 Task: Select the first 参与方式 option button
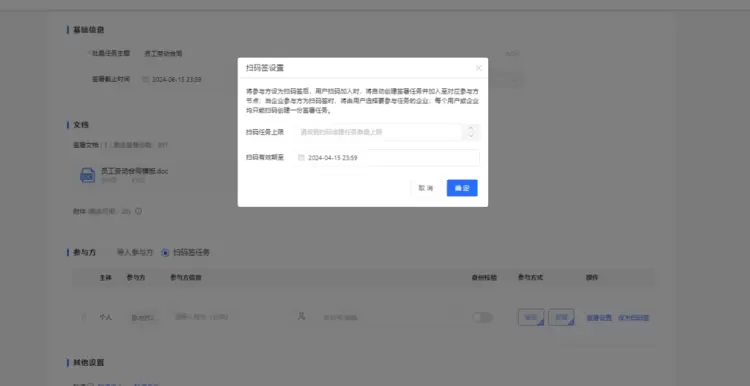click(x=531, y=317)
